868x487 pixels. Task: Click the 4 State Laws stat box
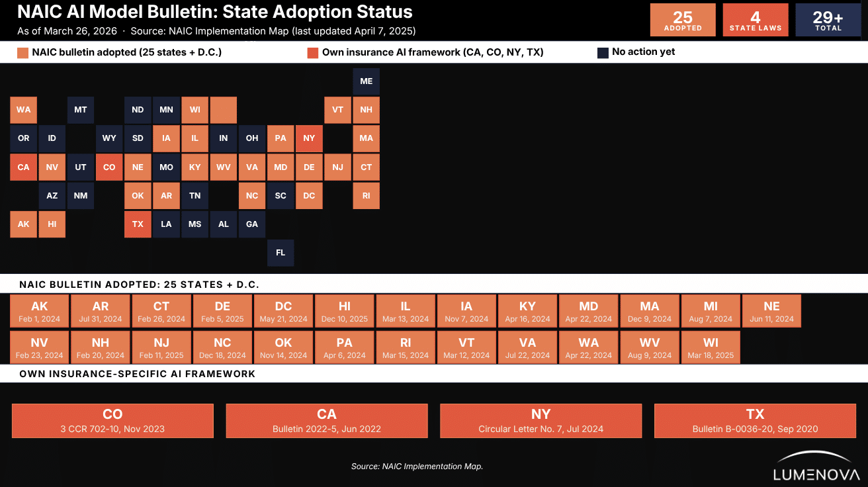click(x=756, y=20)
